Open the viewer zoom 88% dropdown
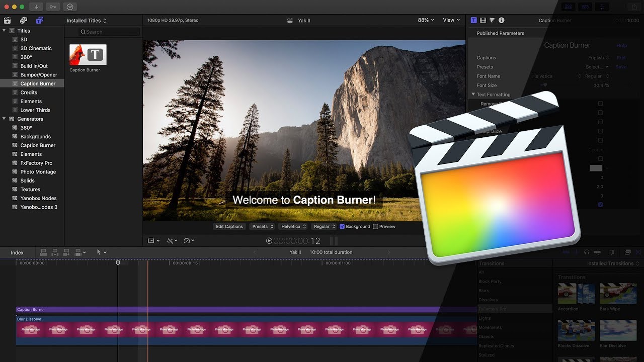Viewport: 644px width, 362px height. [426, 20]
